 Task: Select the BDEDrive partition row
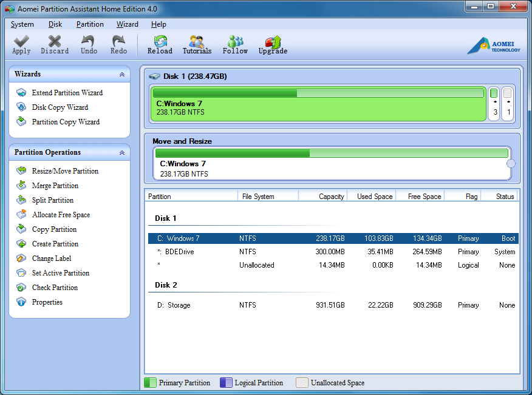(333, 252)
